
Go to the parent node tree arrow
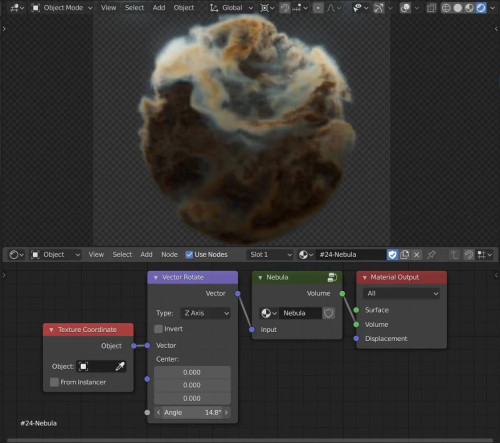point(454,255)
